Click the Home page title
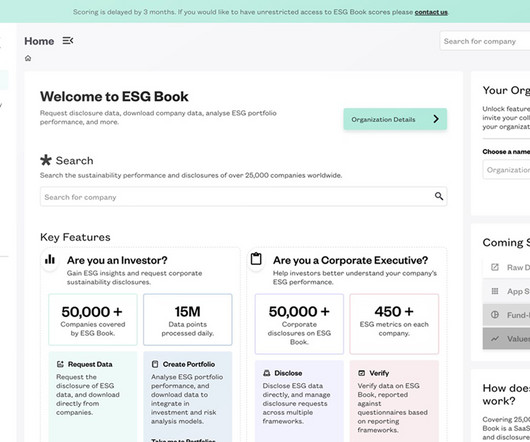The width and height of the screenshot is (530, 442). coord(39,41)
